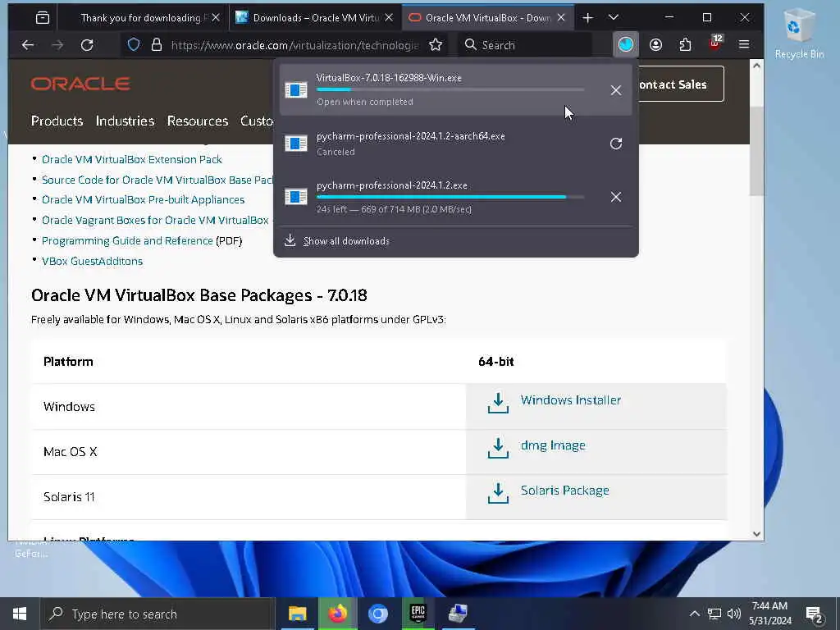This screenshot has width=840, height=630.
Task: Click the scrollbar up arrow
Action: pos(756,66)
